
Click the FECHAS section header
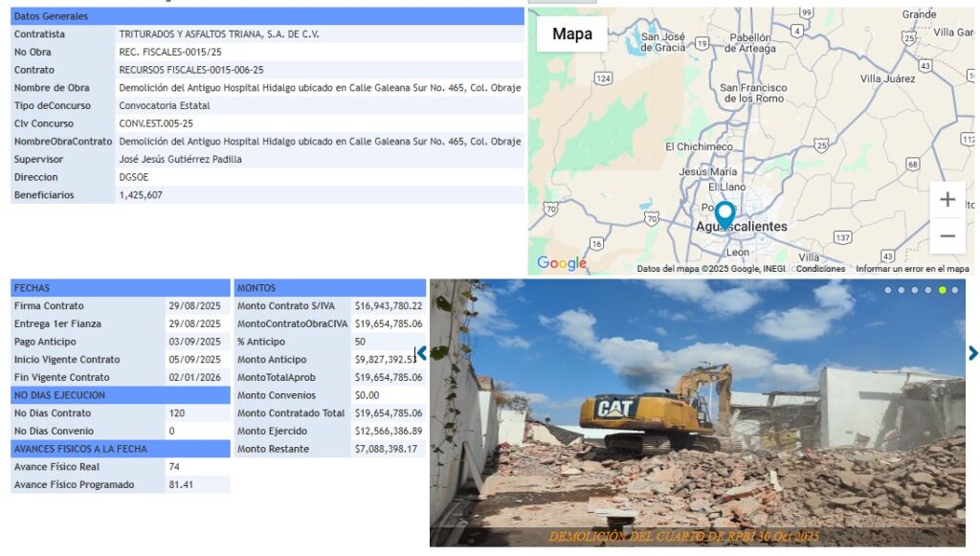(x=121, y=288)
